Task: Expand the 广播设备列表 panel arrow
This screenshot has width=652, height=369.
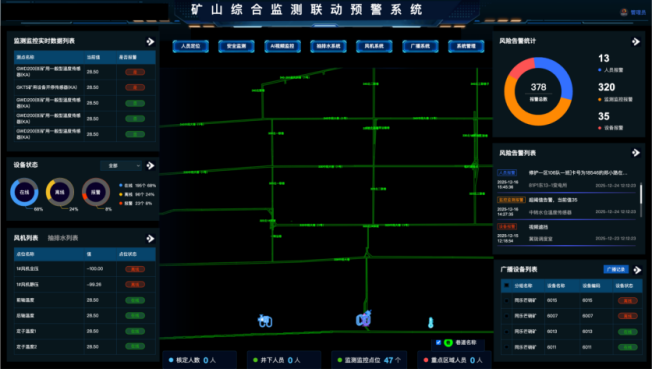Action: pos(637,270)
